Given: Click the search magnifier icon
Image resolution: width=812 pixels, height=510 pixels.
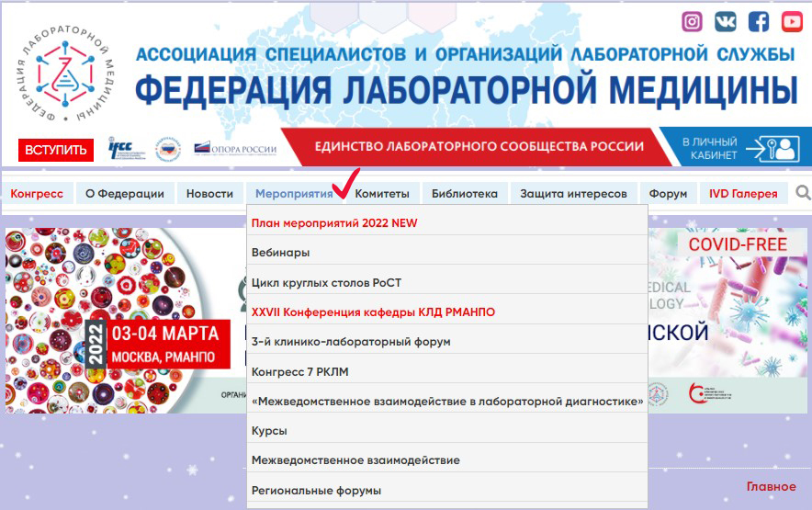Looking at the screenshot, I should 803,193.
